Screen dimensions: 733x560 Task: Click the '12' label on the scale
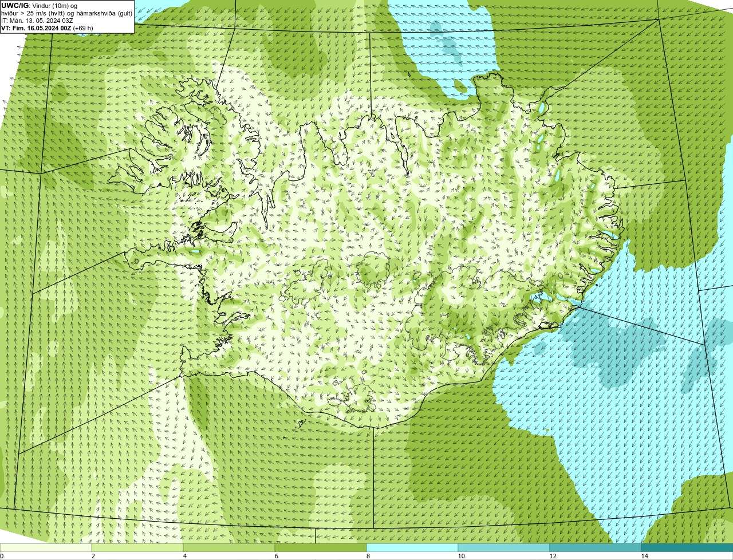pos(553,556)
